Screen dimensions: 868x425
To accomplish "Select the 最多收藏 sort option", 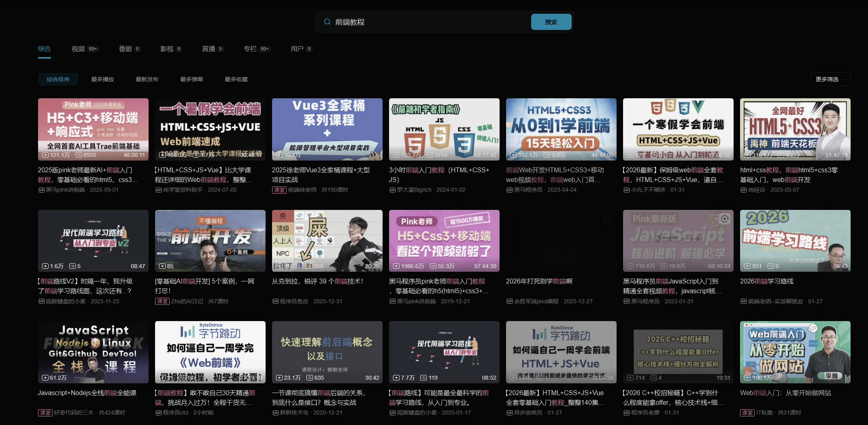I will (236, 79).
